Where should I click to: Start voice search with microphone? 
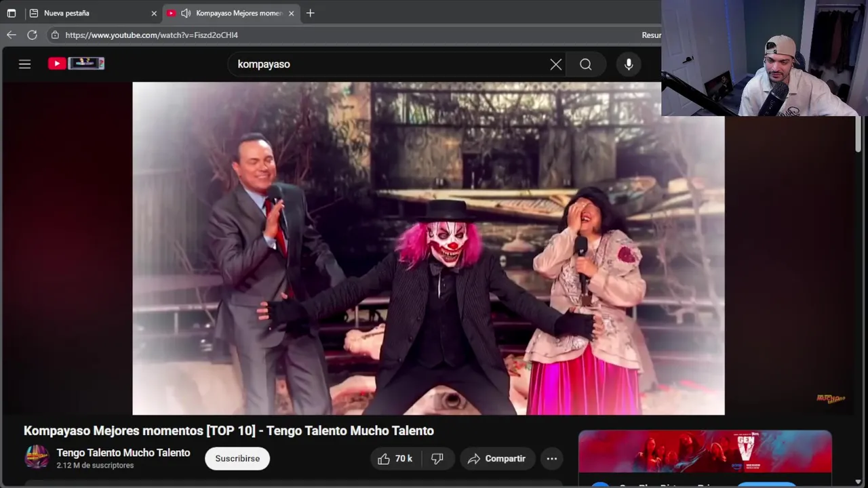point(629,64)
